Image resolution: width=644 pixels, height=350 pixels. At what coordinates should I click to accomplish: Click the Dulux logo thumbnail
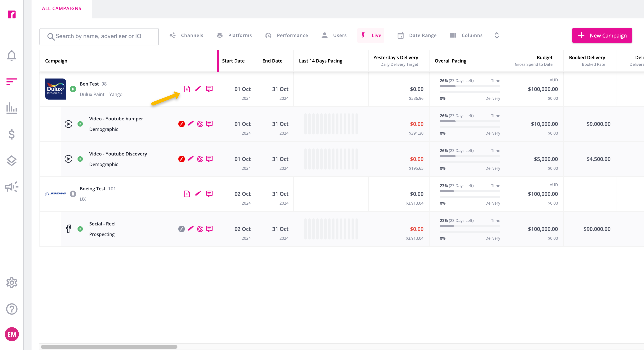[x=55, y=89]
